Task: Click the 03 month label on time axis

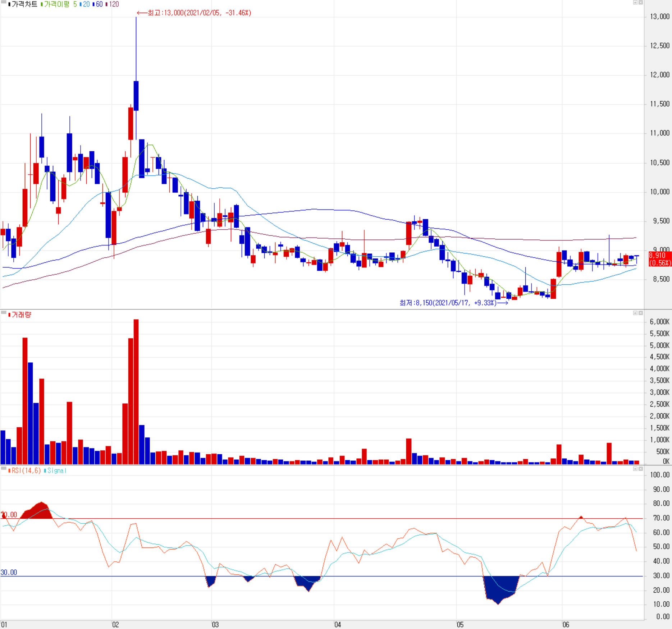Action: pyautogui.click(x=215, y=625)
